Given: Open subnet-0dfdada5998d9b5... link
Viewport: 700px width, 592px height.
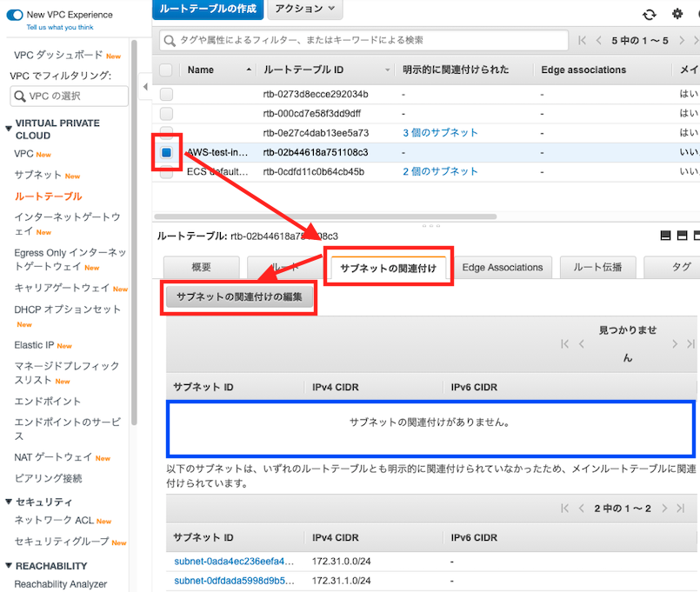Looking at the screenshot, I should click(x=234, y=581).
